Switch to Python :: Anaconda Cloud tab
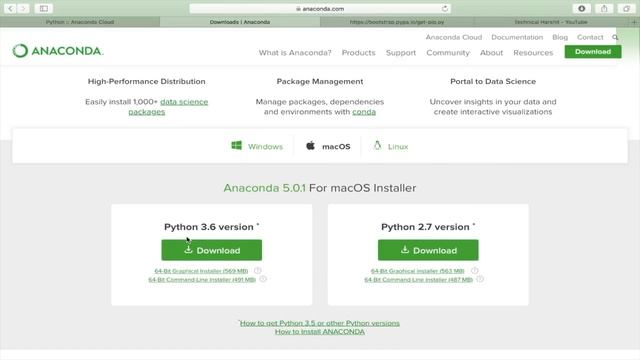This screenshot has width=640, height=360. point(80,22)
